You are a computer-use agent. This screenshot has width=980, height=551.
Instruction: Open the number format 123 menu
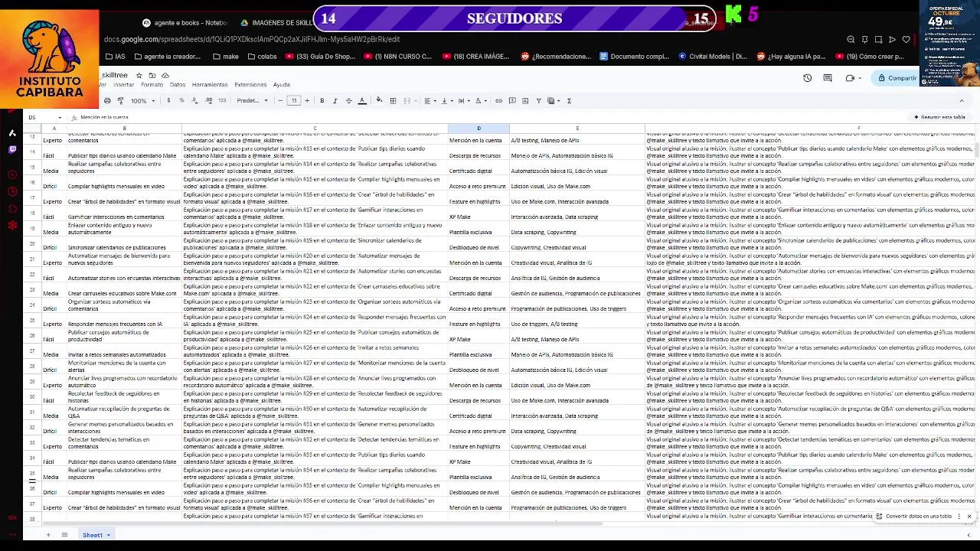point(222,101)
